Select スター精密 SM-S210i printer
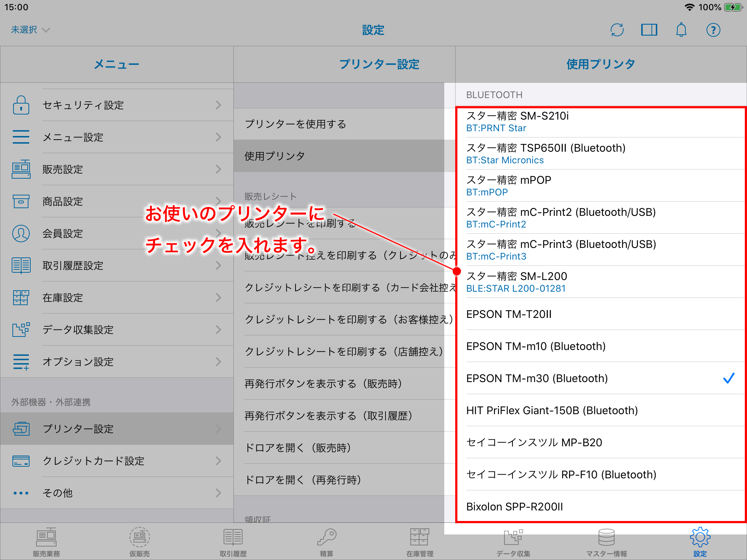Viewport: 747px width, 560px height. [x=601, y=122]
